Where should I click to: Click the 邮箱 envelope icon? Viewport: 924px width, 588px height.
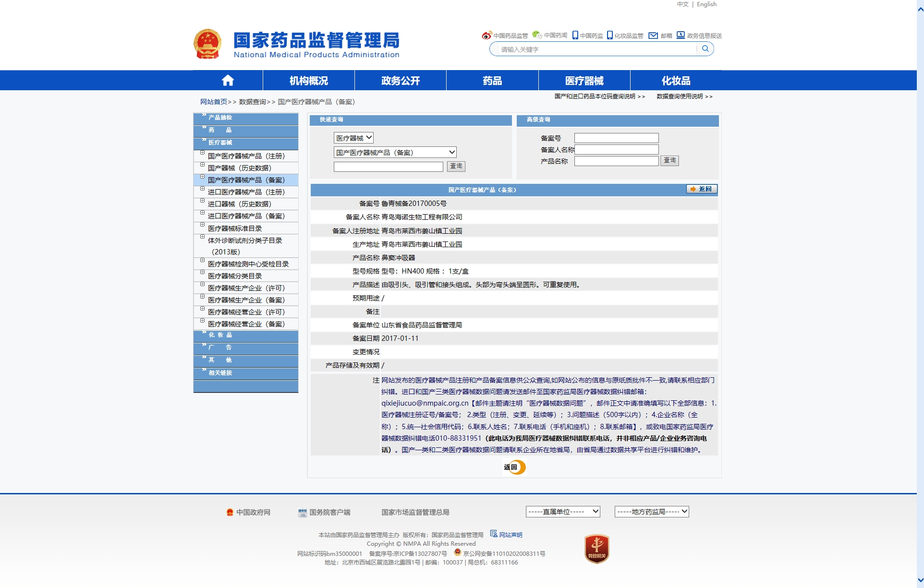653,36
